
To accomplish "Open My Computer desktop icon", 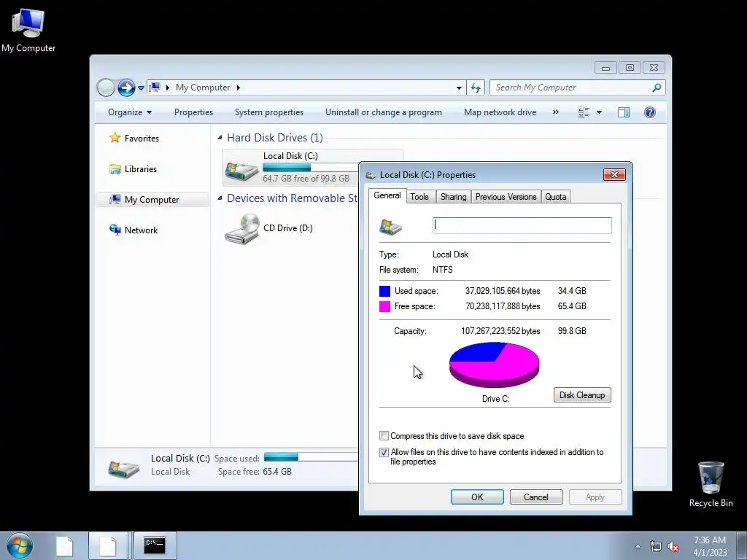I will pyautogui.click(x=28, y=29).
